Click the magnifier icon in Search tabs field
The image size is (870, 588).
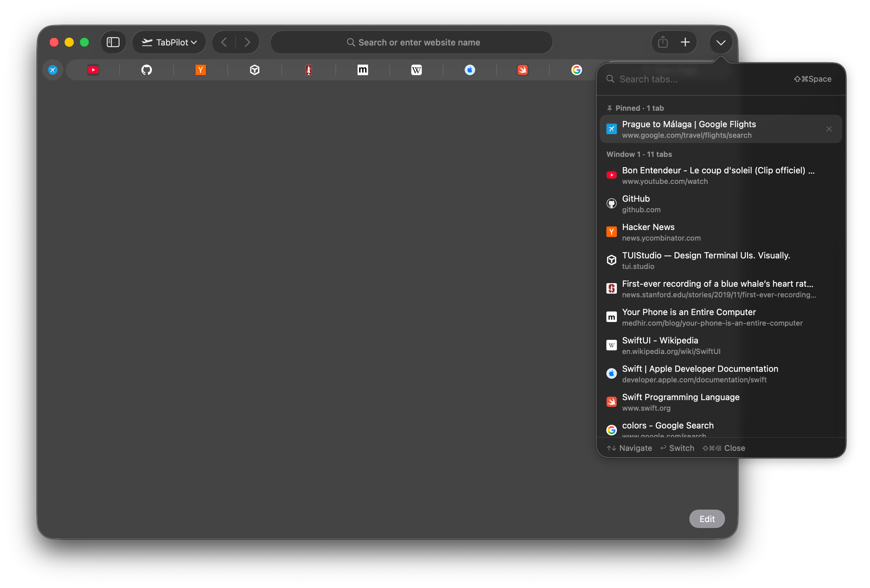(x=610, y=79)
